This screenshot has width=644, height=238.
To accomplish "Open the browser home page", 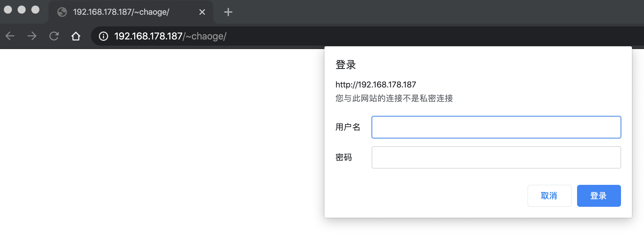I will pyautogui.click(x=76, y=36).
